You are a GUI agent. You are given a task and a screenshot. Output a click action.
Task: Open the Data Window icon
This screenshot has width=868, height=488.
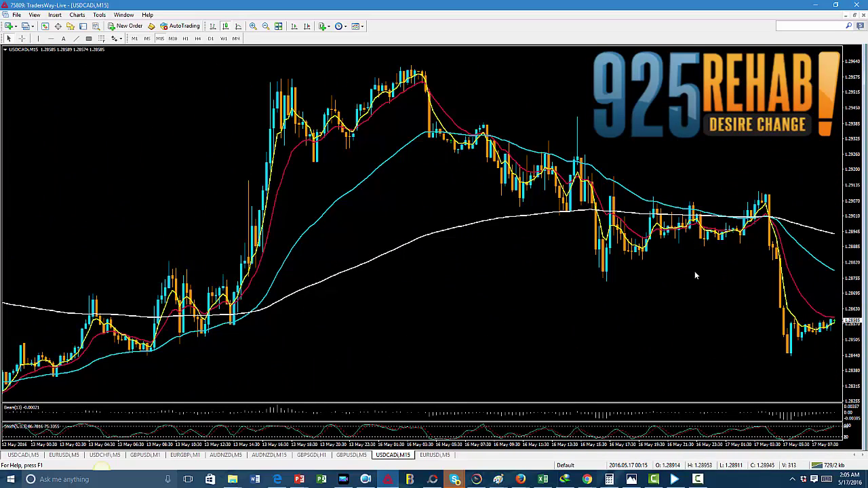pos(58,26)
